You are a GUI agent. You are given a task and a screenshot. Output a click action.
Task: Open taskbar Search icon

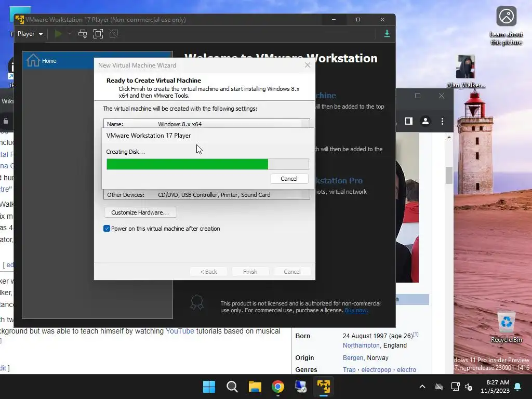tap(232, 387)
